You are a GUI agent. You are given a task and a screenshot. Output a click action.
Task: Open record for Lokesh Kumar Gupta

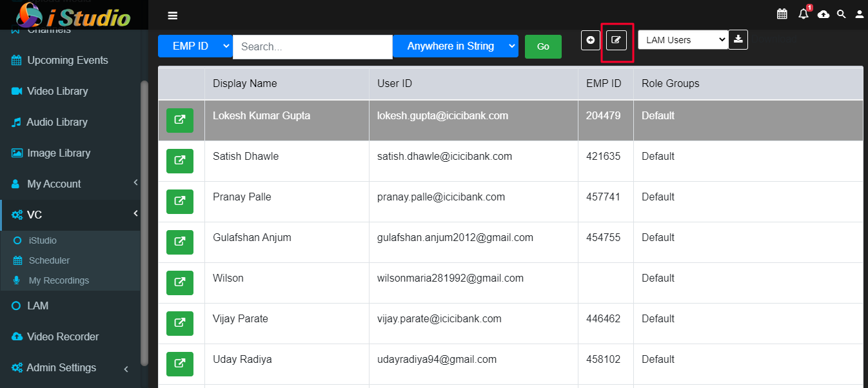click(180, 120)
